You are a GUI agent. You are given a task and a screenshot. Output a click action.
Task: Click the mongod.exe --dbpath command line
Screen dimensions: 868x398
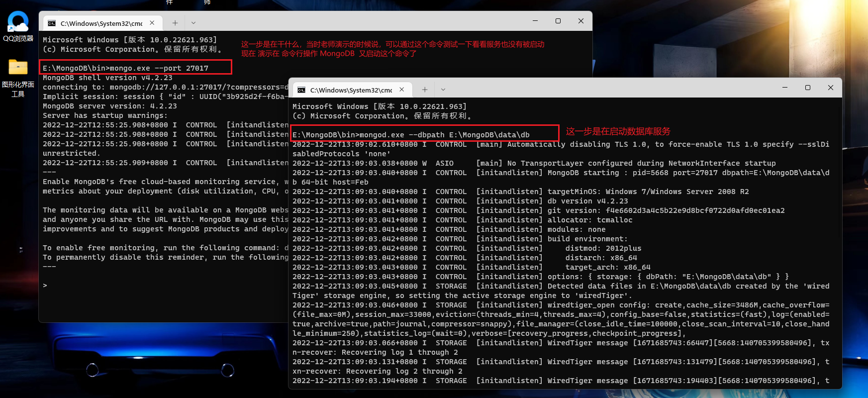[x=411, y=135]
